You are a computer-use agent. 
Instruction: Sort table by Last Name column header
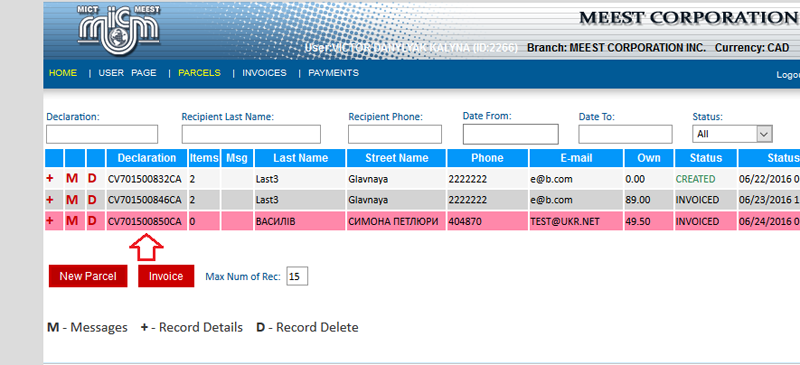(x=300, y=158)
